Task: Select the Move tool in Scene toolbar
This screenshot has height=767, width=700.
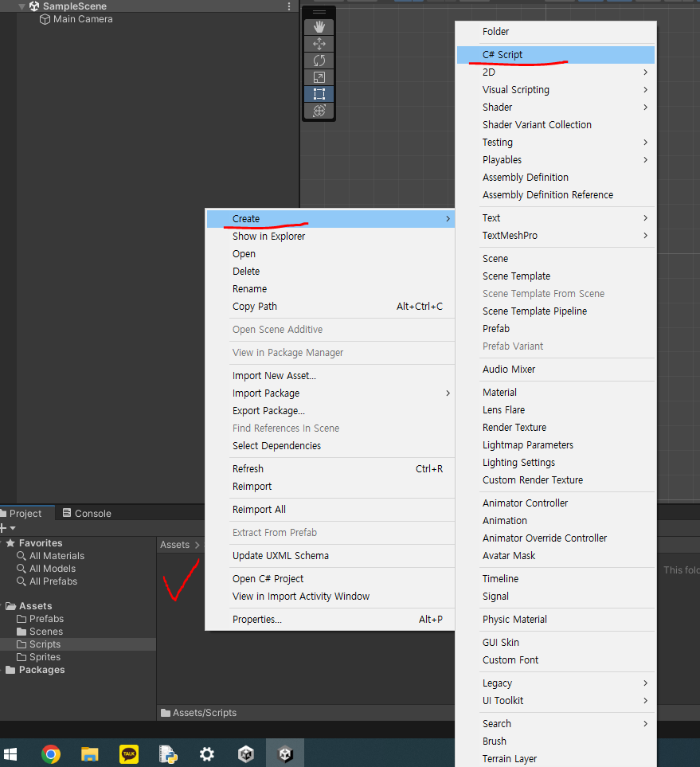Action: point(319,44)
